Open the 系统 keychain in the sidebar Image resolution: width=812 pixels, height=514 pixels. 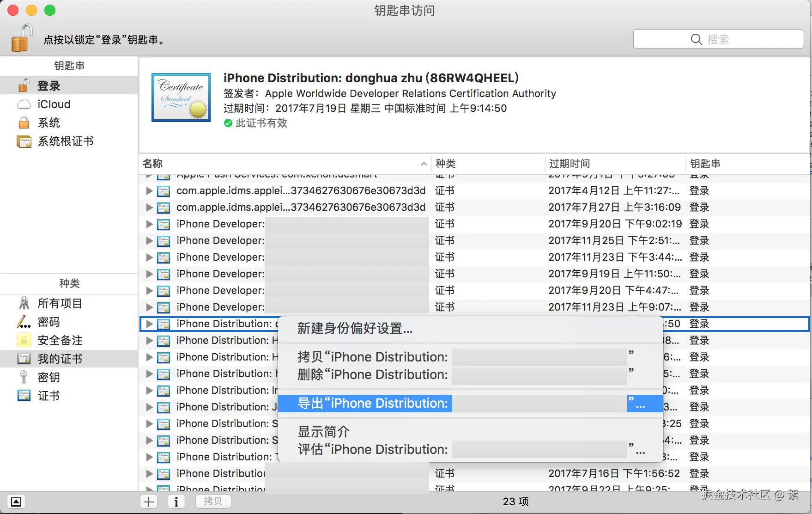(x=69, y=123)
